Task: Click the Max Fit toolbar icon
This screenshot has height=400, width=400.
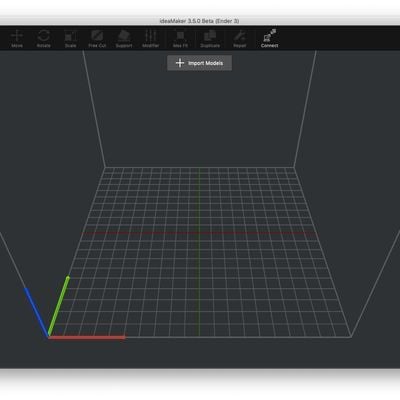Action: (x=180, y=38)
